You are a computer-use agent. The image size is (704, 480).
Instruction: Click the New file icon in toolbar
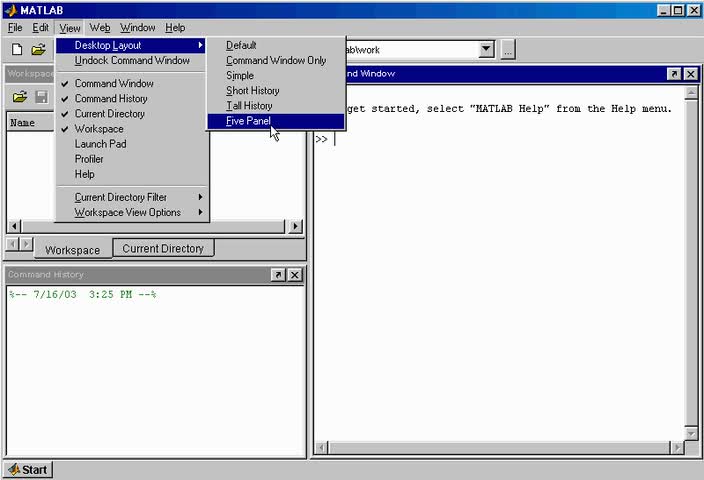(x=17, y=49)
